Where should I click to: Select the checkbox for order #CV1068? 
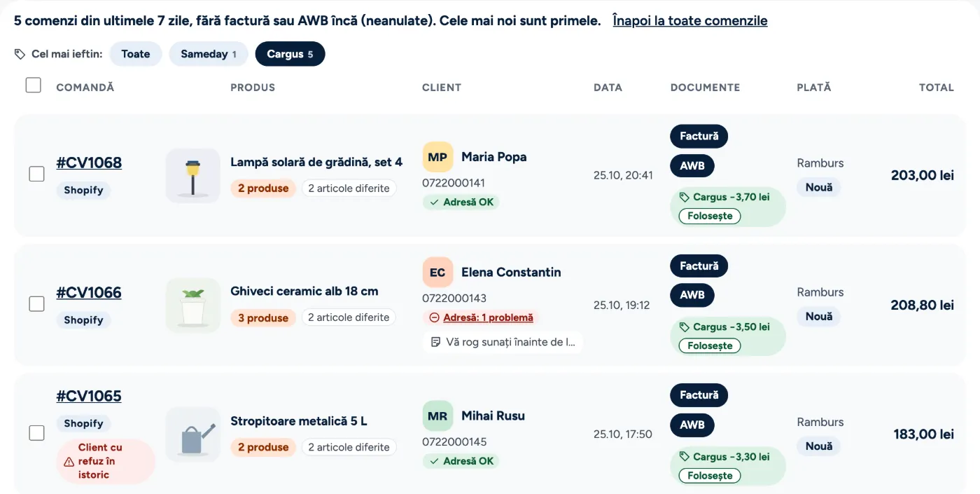coord(36,174)
